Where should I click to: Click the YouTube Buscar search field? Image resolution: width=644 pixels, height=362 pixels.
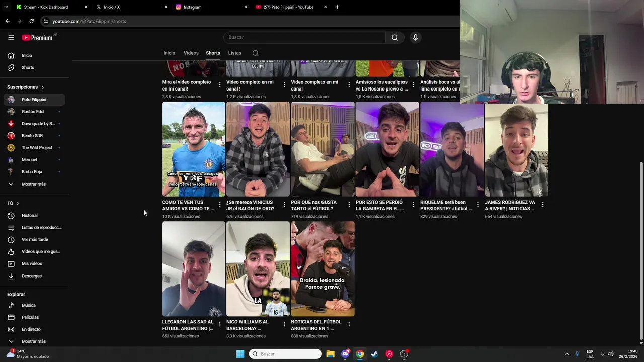(x=304, y=37)
